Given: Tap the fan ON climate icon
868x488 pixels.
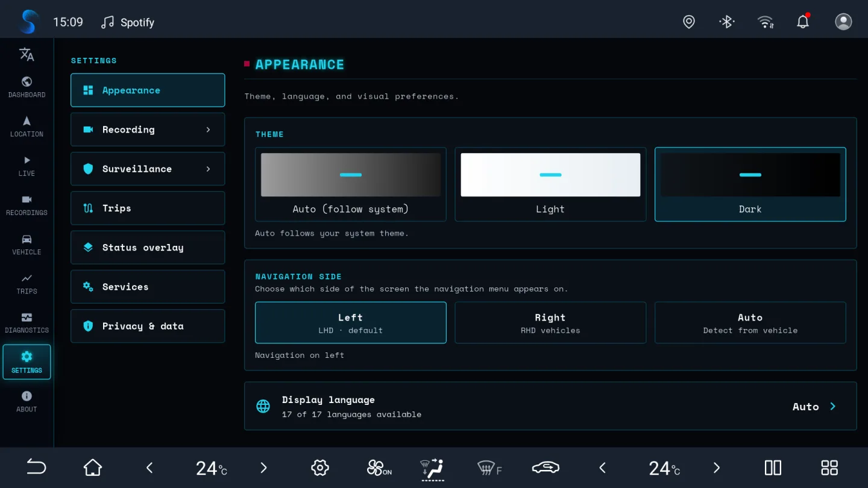Looking at the screenshot, I should (x=379, y=468).
